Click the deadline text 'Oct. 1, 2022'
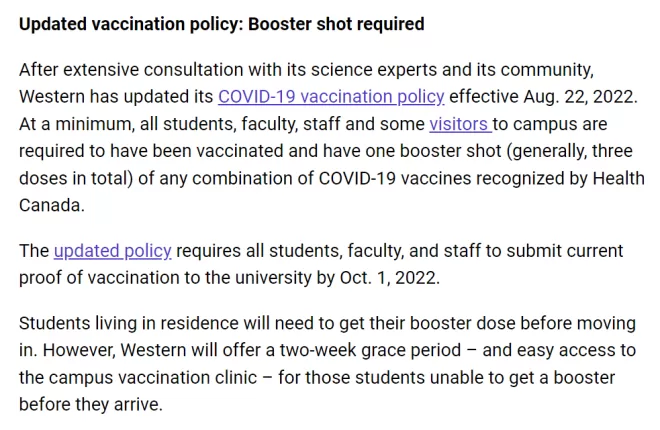 (390, 278)
